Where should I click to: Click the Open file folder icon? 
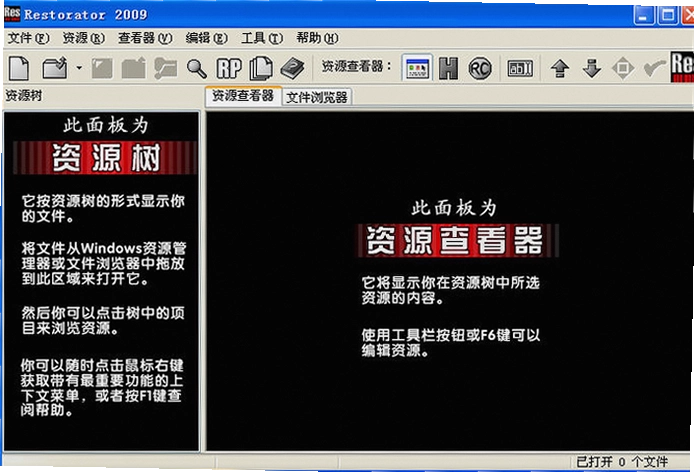[55, 68]
